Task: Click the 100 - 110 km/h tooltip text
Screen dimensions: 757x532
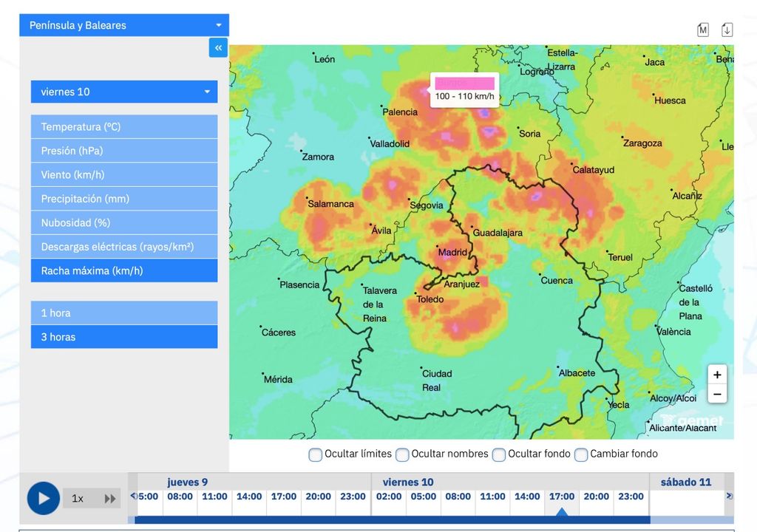Action: tap(464, 96)
